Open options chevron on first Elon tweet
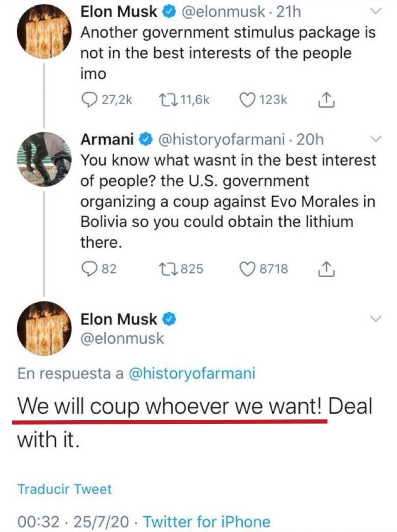 click(x=375, y=12)
